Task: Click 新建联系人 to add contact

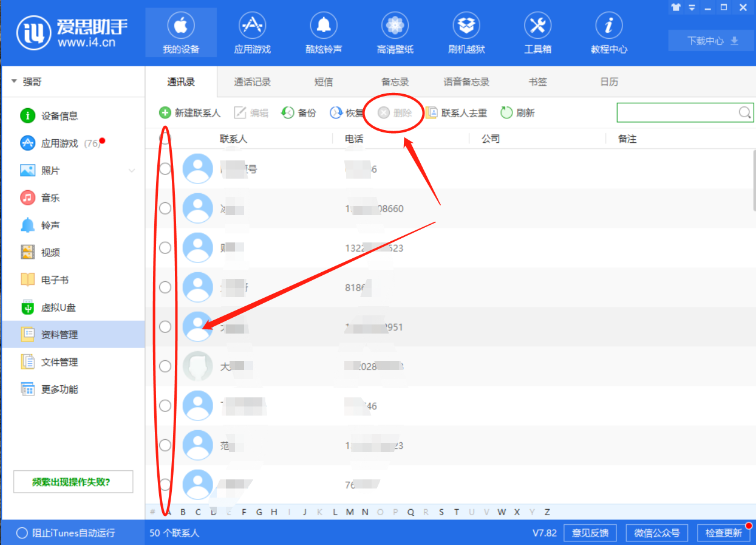Action: tap(190, 113)
